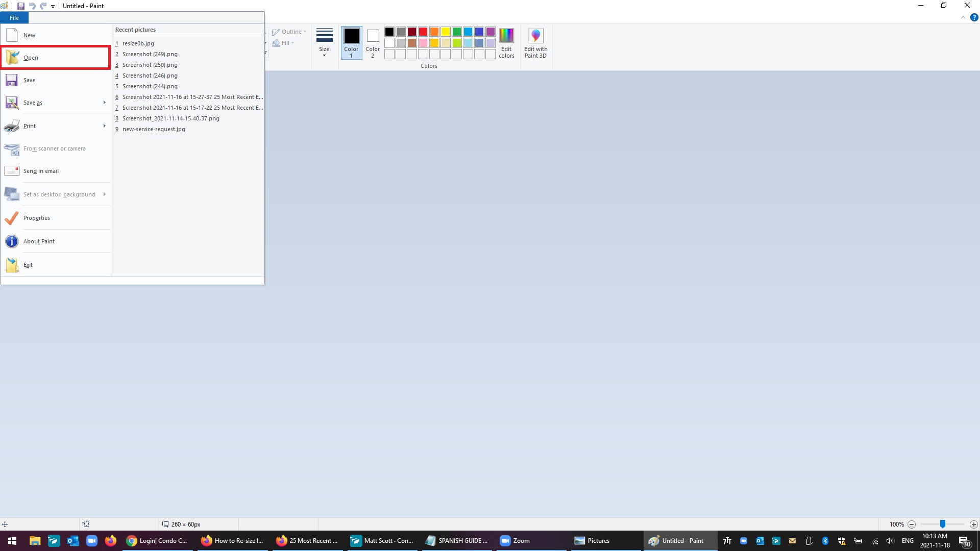This screenshot has width=980, height=551.
Task: Open recent Screenshot (249).png
Action: click(188, 54)
